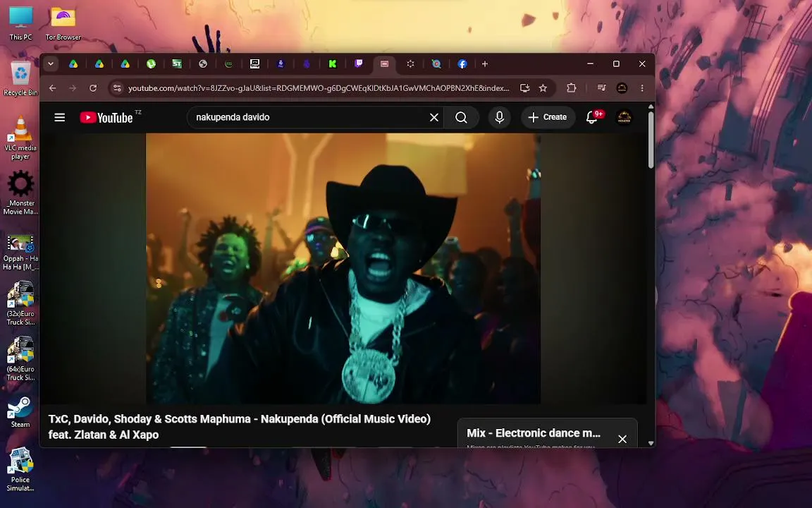Reload the YouTube page

click(93, 88)
